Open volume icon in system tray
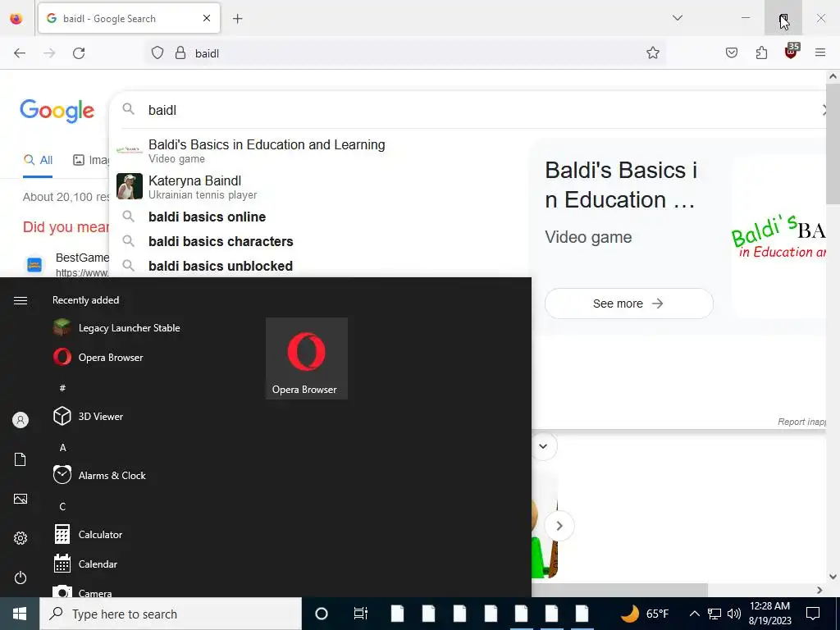Screen dimensions: 840x630 click(x=734, y=614)
